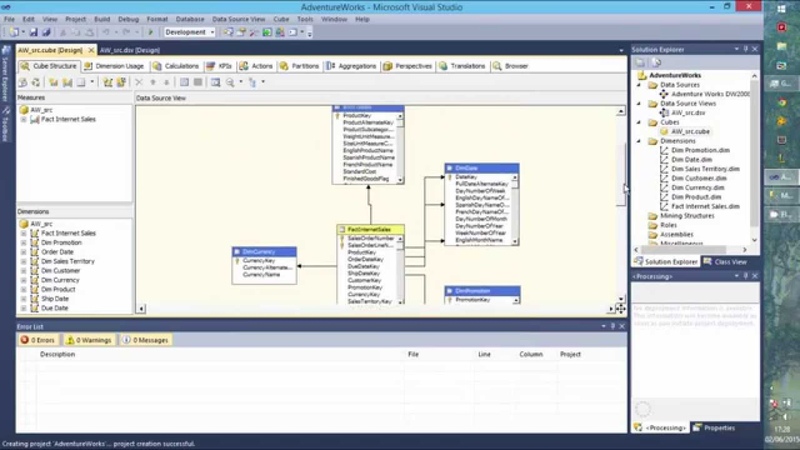Screen dimensions: 800x450
Task: Open AW_src.dsv in Solution Explorer
Action: click(688, 113)
